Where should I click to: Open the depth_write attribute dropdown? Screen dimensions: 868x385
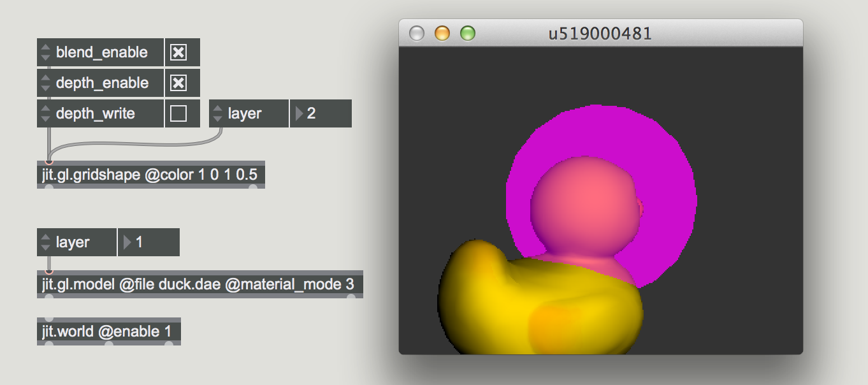tap(101, 113)
